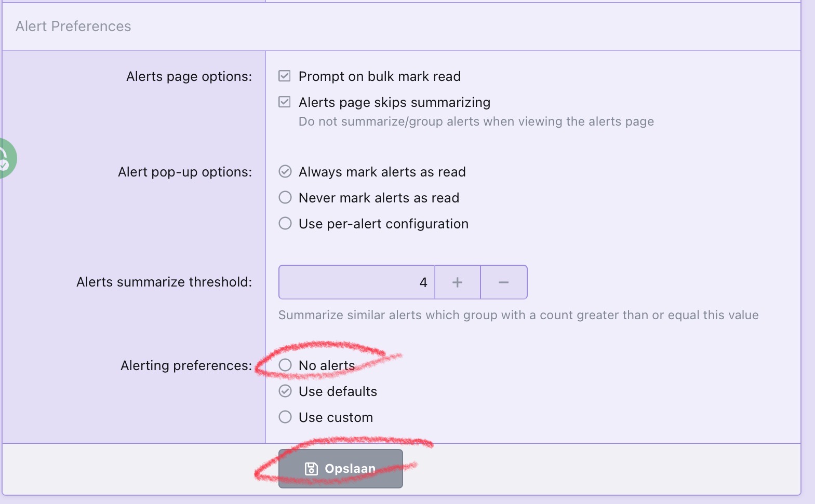The height and width of the screenshot is (504, 815).
Task: Click the Alerts summarize threshold label
Action: click(164, 282)
